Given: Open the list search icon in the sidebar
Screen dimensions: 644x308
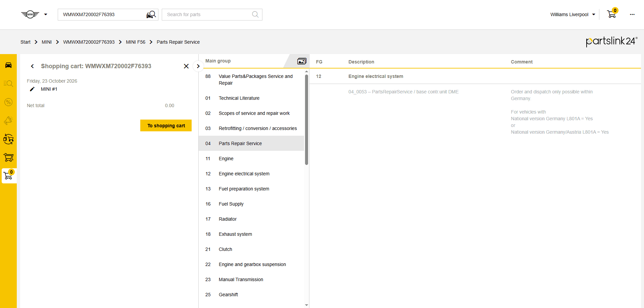Looking at the screenshot, I should [8, 84].
